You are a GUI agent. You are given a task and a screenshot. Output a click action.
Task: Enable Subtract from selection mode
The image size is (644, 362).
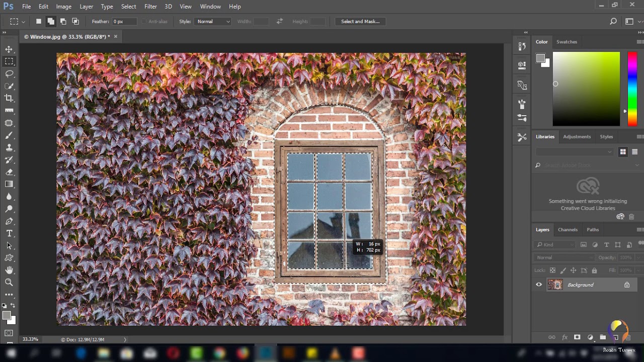click(63, 21)
